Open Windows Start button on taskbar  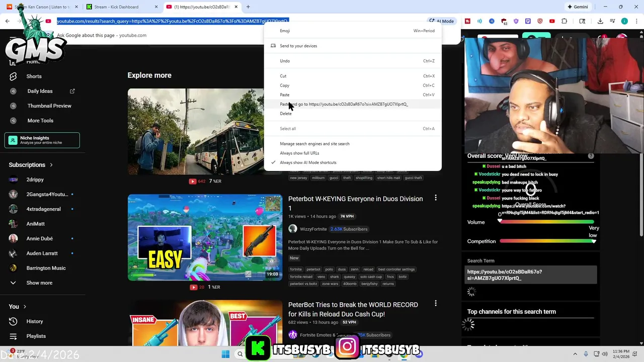[225, 354]
